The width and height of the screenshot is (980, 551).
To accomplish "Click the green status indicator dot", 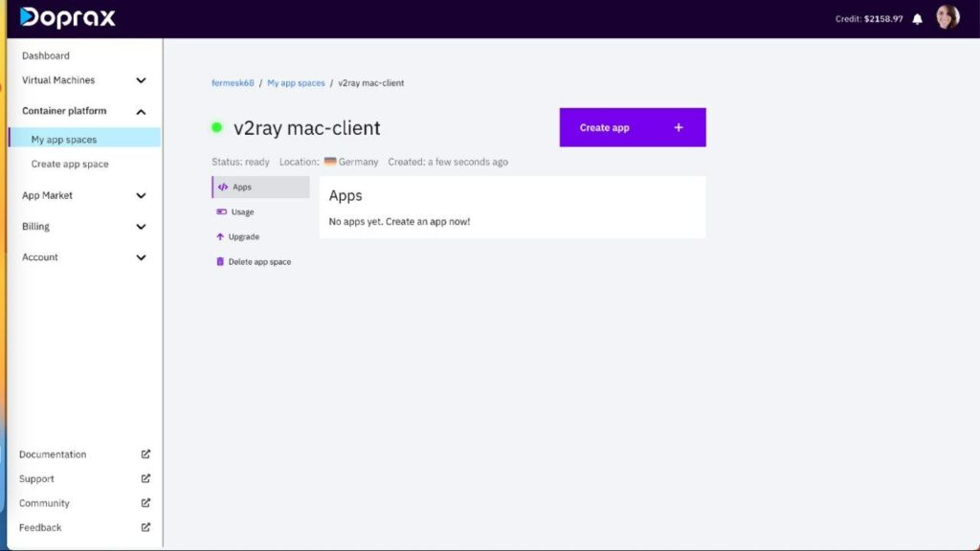I will pyautogui.click(x=217, y=127).
